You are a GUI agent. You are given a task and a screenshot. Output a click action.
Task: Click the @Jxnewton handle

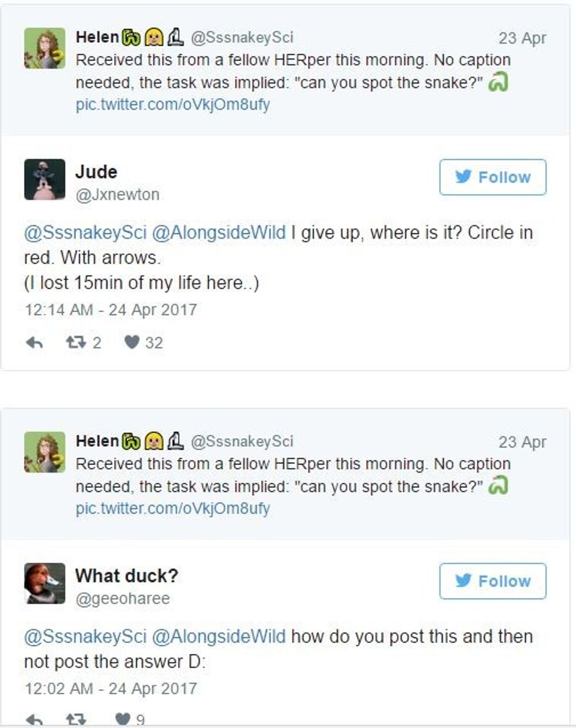pos(117,195)
